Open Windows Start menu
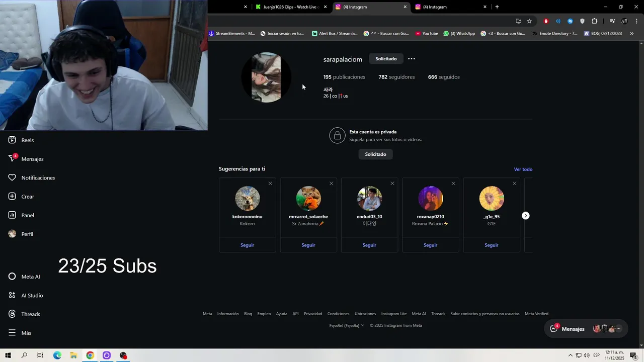The height and width of the screenshot is (362, 644). pyautogui.click(x=8, y=355)
